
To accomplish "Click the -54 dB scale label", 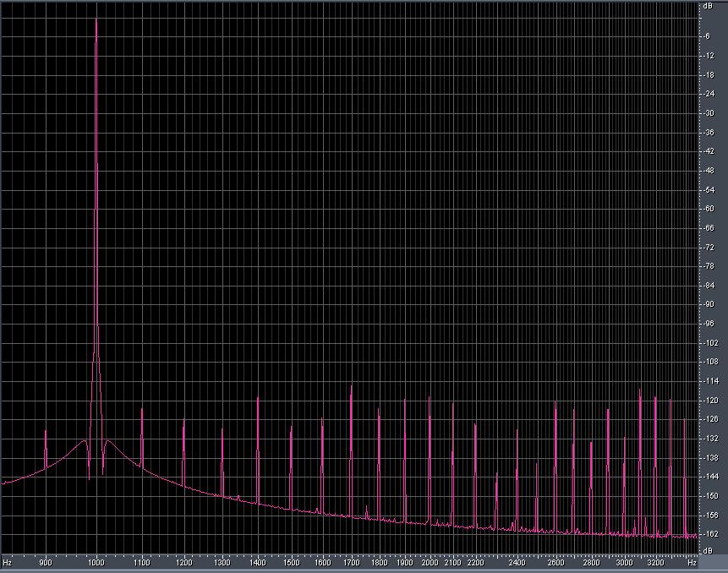I will point(709,190).
